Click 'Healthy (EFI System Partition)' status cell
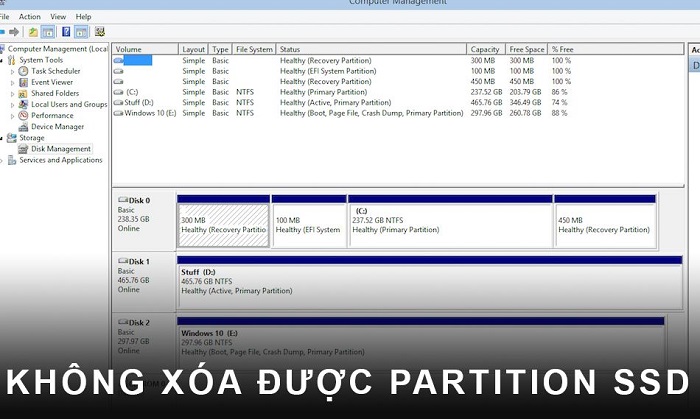This screenshot has height=419, width=700. (328, 71)
